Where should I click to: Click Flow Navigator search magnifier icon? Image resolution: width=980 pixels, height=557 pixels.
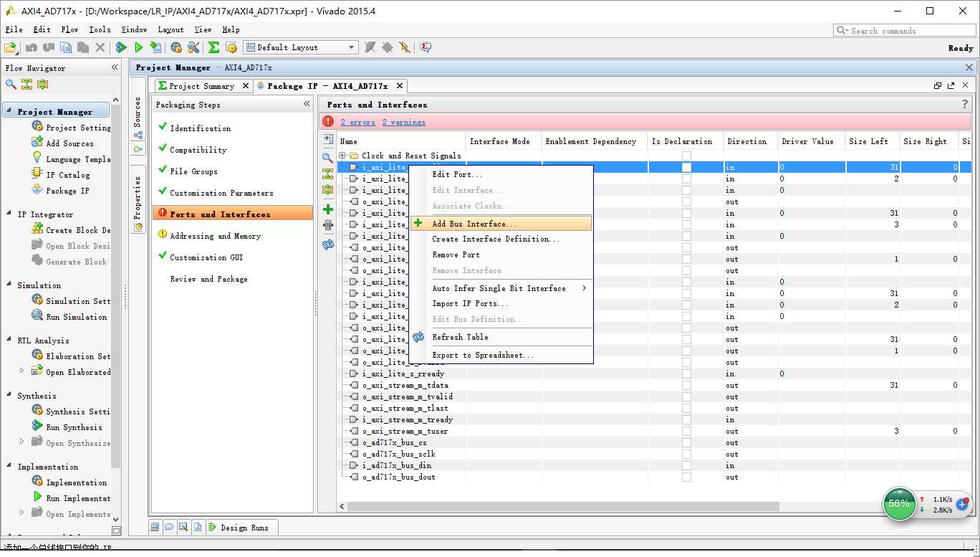click(11, 85)
